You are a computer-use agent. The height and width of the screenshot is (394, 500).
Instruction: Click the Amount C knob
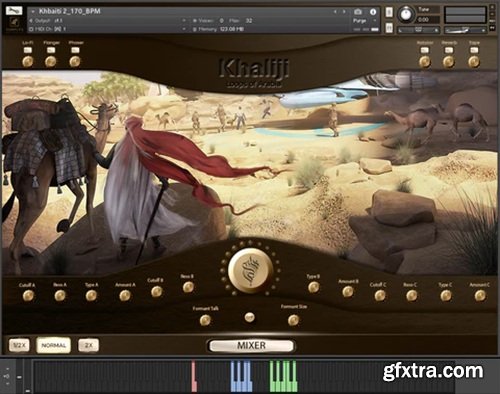tap(480, 296)
